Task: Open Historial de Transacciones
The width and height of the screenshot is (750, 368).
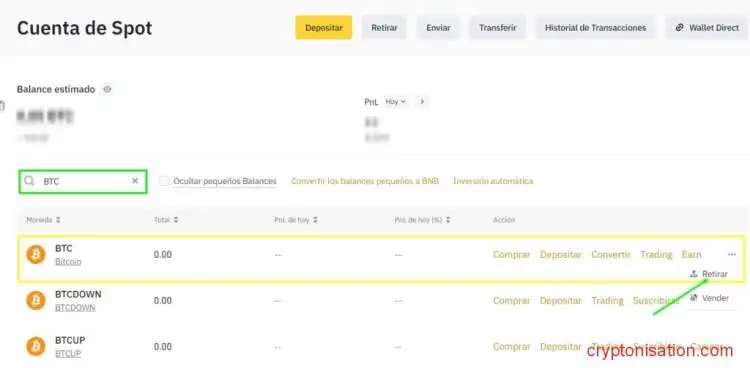Action: pyautogui.click(x=596, y=28)
